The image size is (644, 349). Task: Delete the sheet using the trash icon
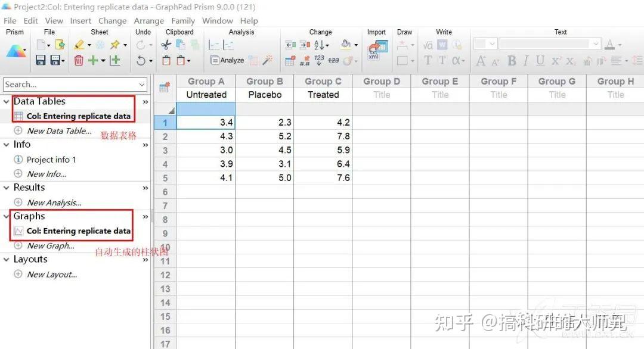(78, 60)
